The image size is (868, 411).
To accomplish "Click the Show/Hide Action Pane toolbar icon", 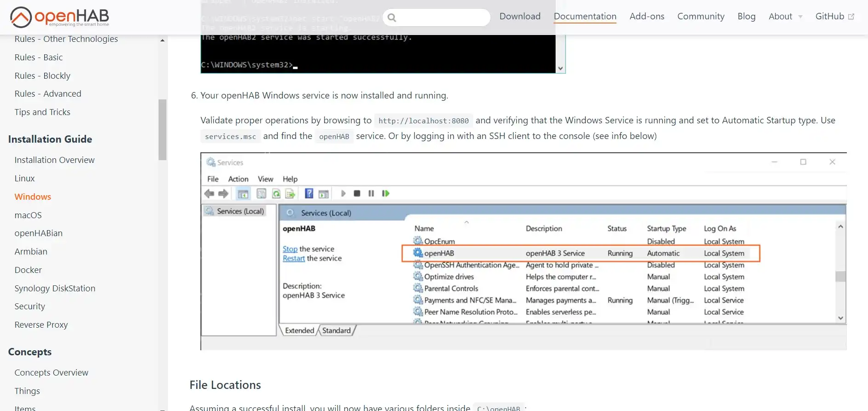I will [x=324, y=194].
